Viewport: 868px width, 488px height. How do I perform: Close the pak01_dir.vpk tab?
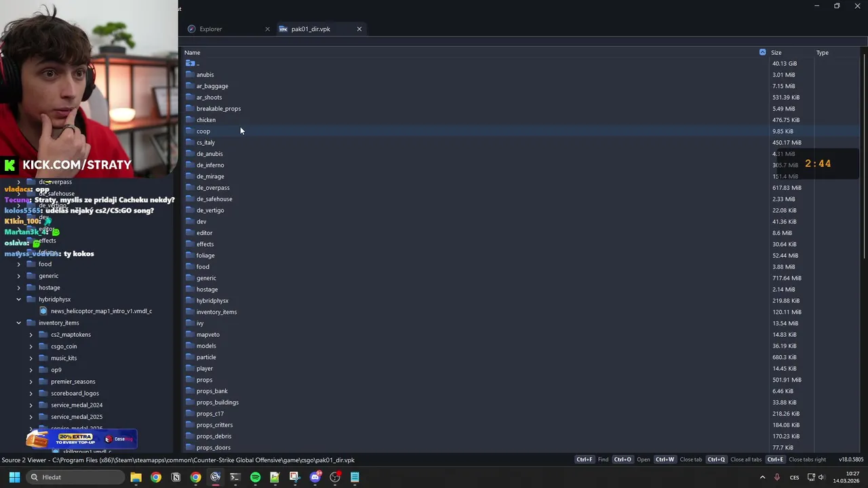point(359,29)
